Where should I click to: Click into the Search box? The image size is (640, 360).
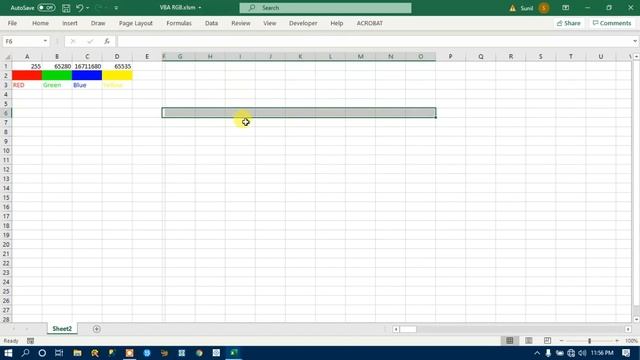325,8
